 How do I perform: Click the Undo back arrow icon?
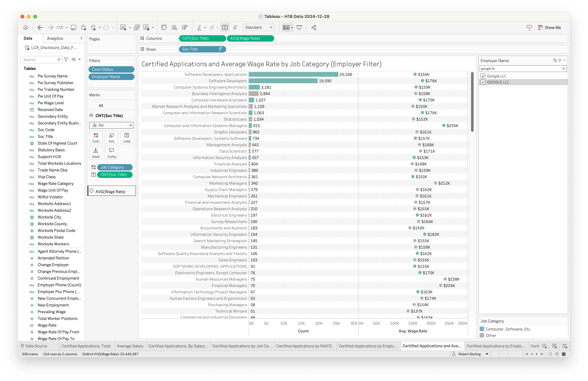(40, 28)
